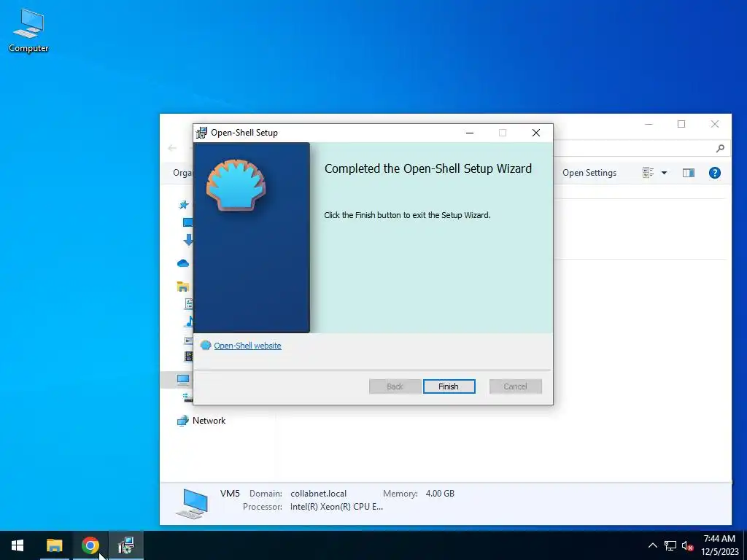Close the Open-Shell Setup dialog
Screen dimensions: 747x560
pos(536,133)
